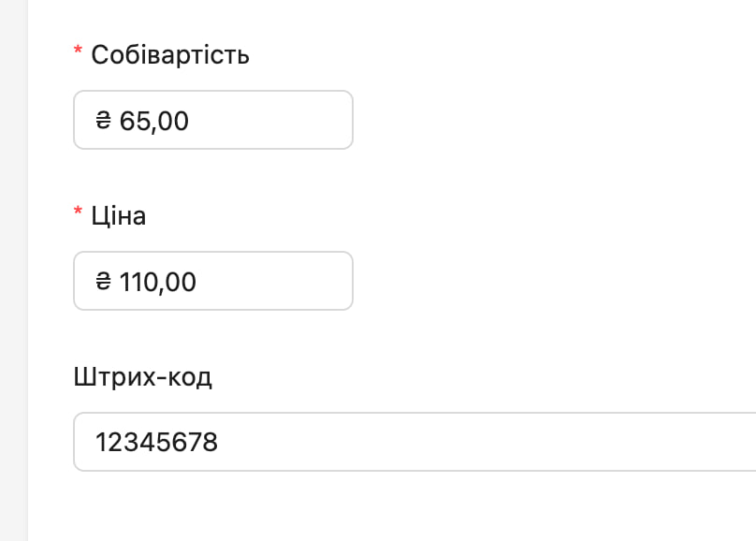Click the hryvnia symbol in Собівартість field
The width and height of the screenshot is (756, 541).
click(x=103, y=120)
